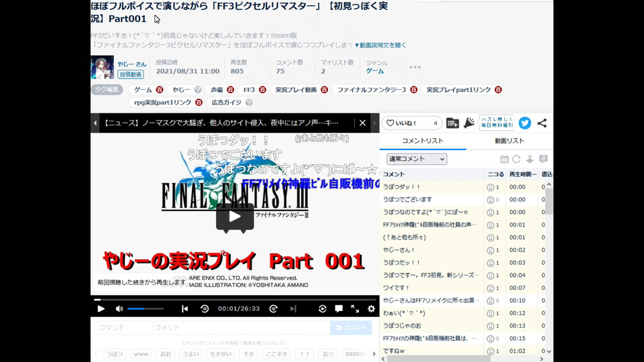Jump to the video start
Viewport: 644px width, 362px height.
point(185,308)
